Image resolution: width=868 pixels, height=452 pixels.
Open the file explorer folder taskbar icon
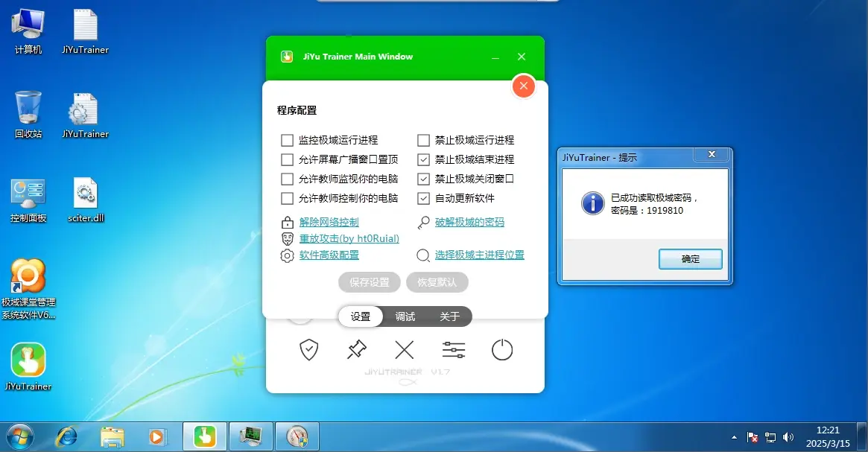click(113, 437)
